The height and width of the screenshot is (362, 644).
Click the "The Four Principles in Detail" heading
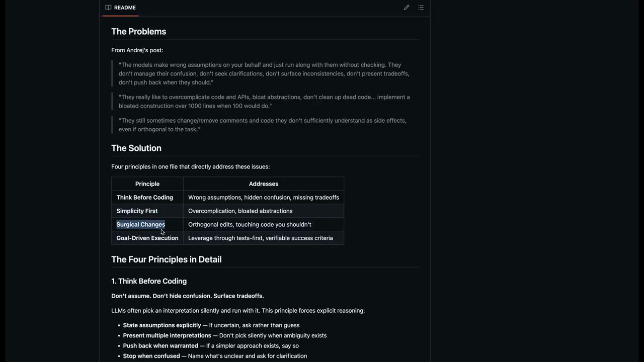pyautogui.click(x=167, y=259)
